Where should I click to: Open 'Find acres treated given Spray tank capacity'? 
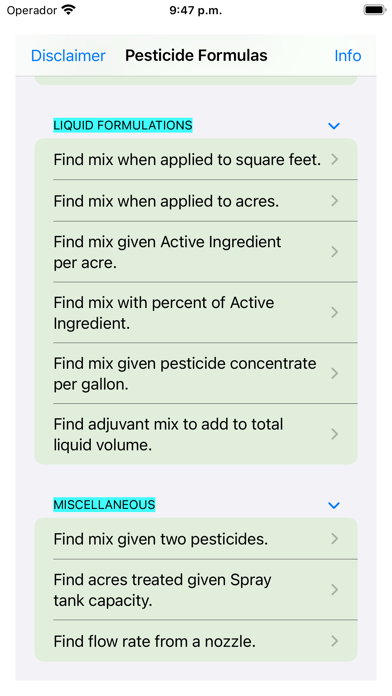pyautogui.click(x=196, y=590)
